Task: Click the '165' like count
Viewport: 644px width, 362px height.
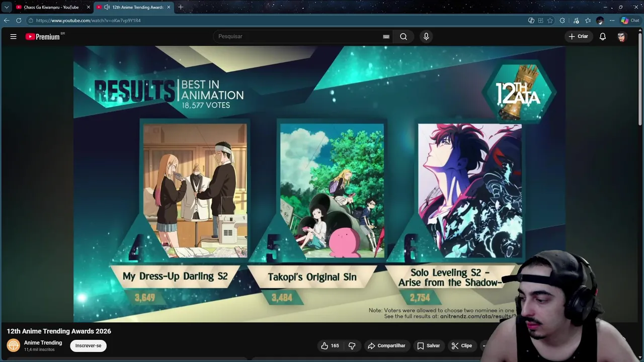Action: 335,345
